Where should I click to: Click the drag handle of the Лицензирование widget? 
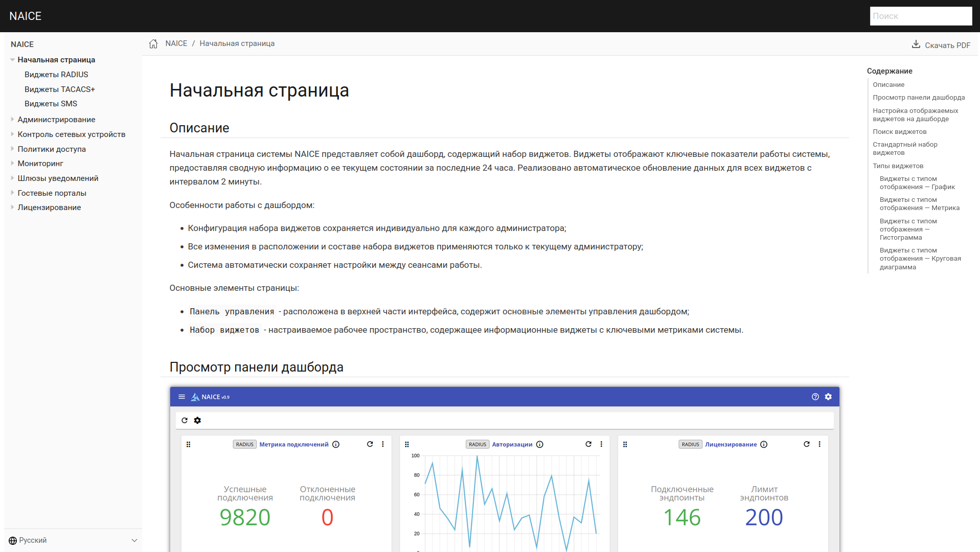point(625,445)
